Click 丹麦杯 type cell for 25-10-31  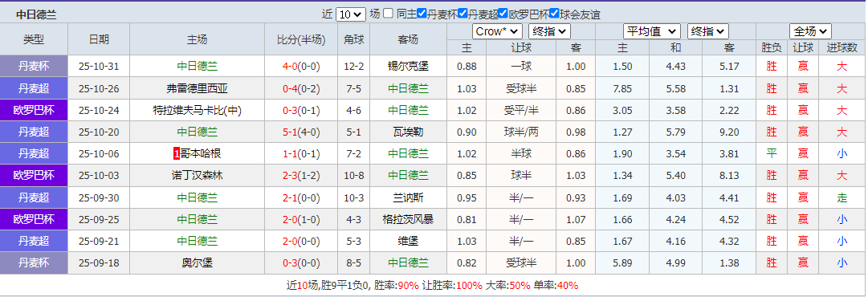[34, 67]
